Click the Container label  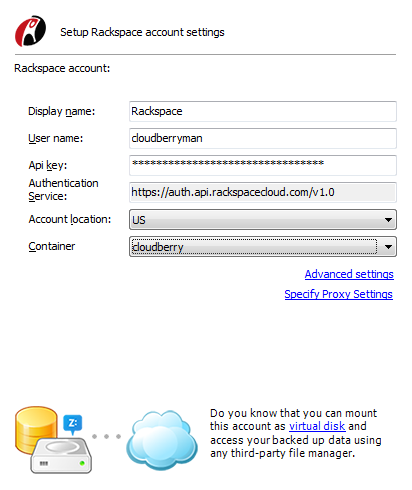coord(52,246)
